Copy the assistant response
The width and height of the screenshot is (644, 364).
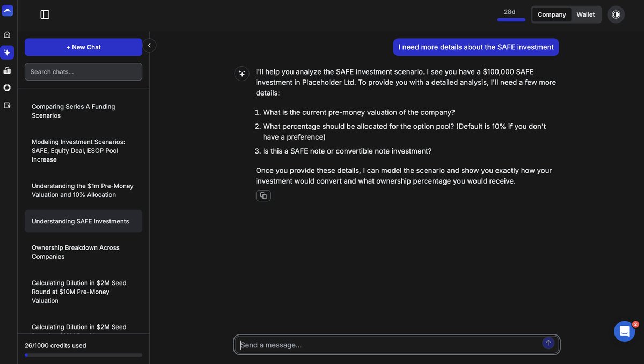[263, 196]
